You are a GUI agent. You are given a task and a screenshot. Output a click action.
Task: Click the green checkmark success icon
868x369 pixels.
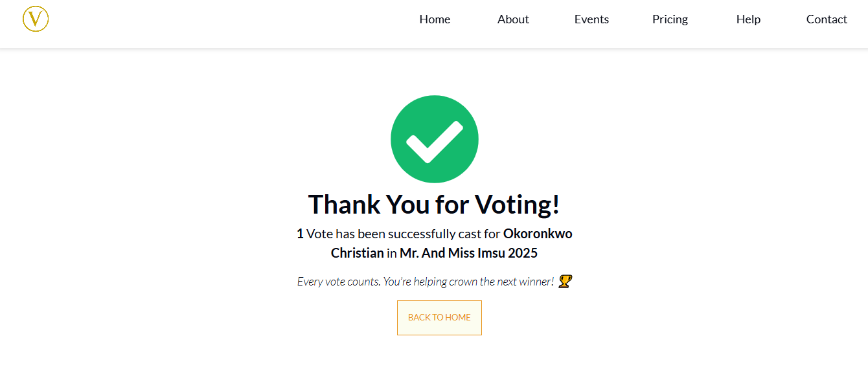(x=434, y=139)
